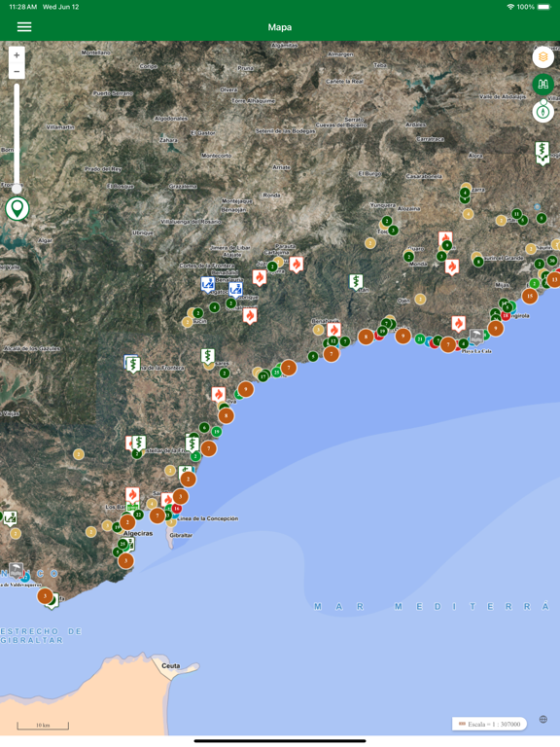Open the map layers selector

click(542, 57)
